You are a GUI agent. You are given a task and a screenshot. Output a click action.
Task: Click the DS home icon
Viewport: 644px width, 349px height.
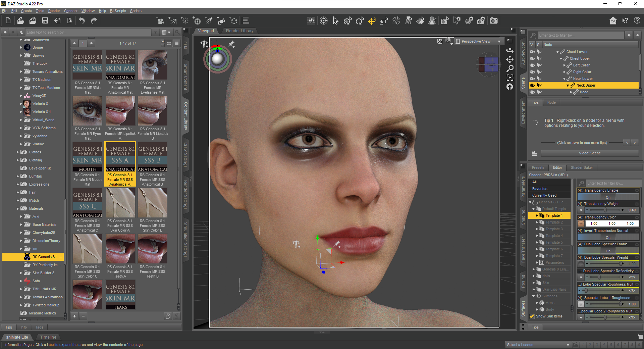[613, 21]
